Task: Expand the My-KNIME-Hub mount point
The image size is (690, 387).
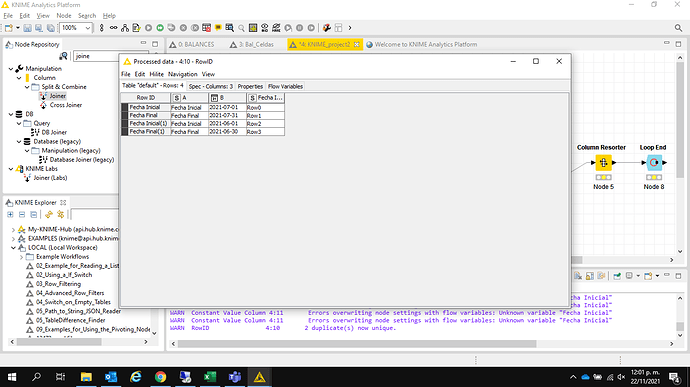Action: pyautogui.click(x=13, y=229)
